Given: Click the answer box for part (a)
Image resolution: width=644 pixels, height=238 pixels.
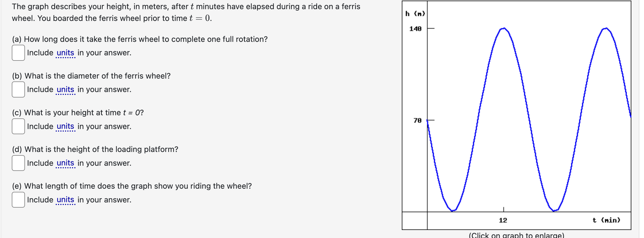Looking at the screenshot, I should [x=18, y=53].
